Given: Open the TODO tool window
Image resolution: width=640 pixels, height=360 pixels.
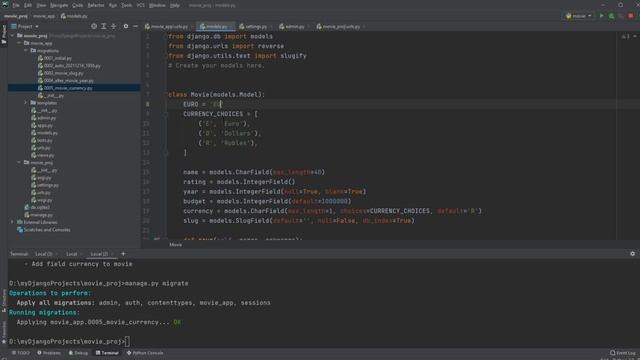Looking at the screenshot, I should [x=21, y=353].
